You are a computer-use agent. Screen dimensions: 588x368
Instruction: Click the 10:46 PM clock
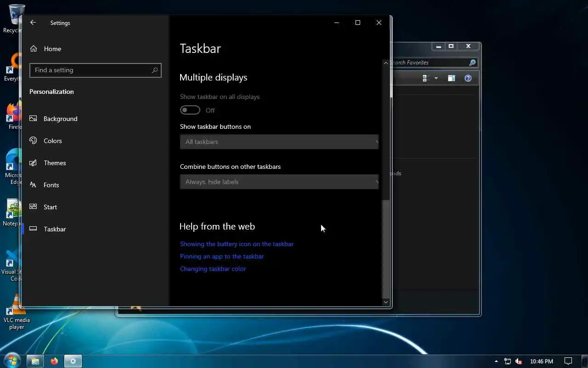click(541, 362)
